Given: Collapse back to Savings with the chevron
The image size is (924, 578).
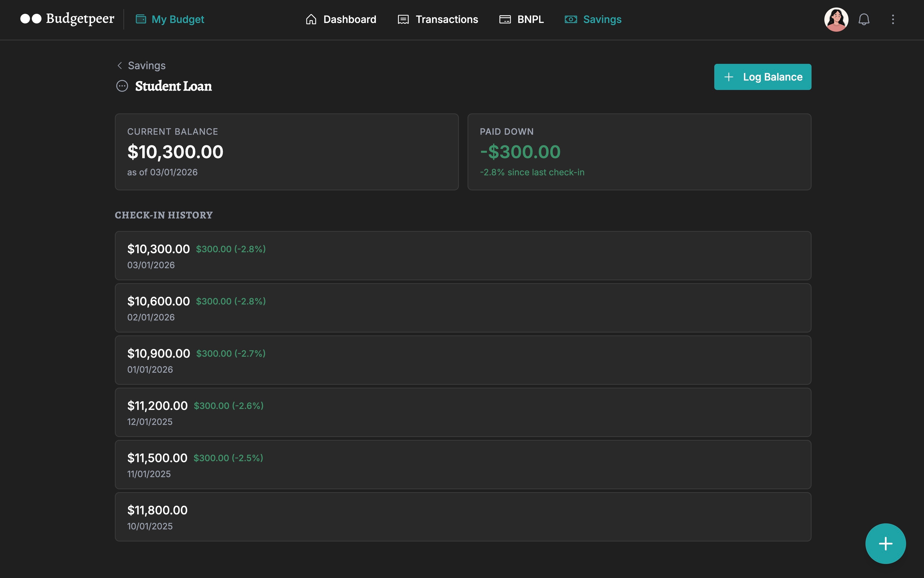Looking at the screenshot, I should (x=120, y=65).
